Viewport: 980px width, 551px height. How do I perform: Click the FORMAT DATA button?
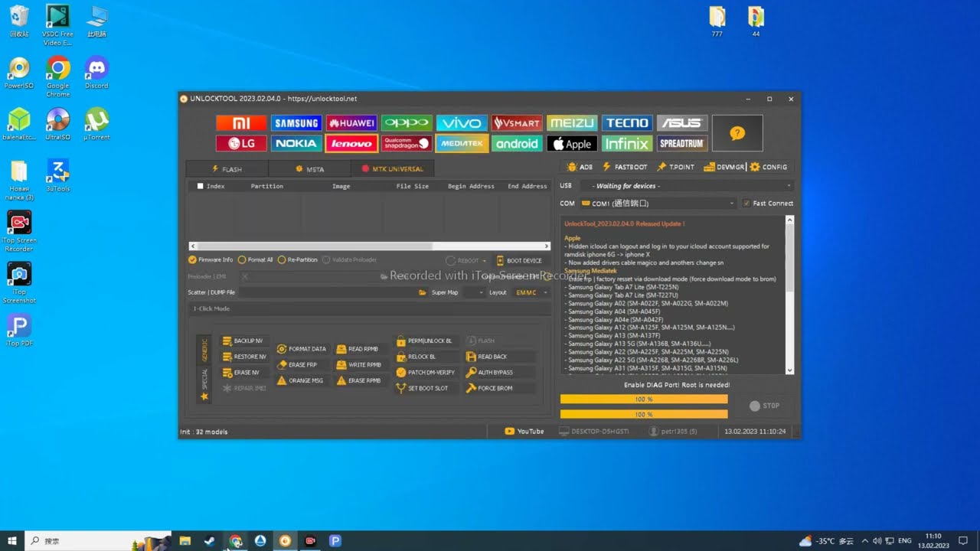coord(302,349)
